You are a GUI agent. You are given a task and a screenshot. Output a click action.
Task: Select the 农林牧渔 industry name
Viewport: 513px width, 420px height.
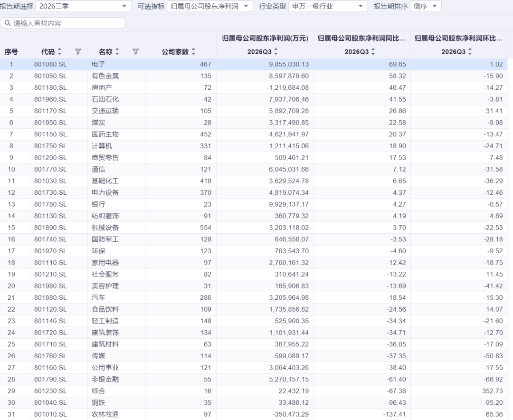pos(105,414)
